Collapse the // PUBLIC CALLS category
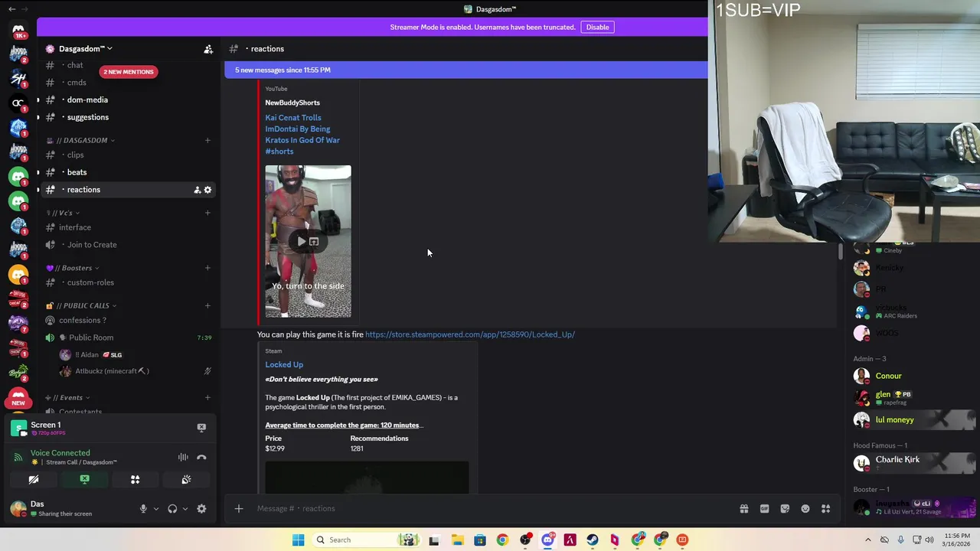 point(82,305)
